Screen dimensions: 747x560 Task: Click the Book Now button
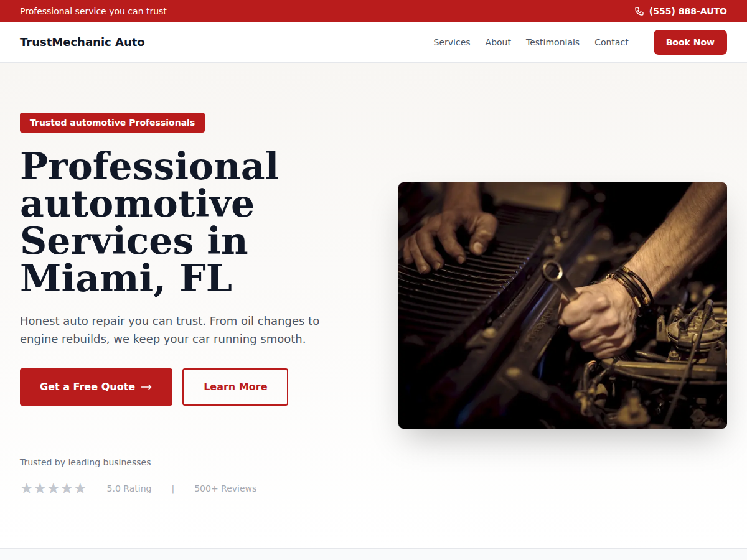click(x=690, y=42)
